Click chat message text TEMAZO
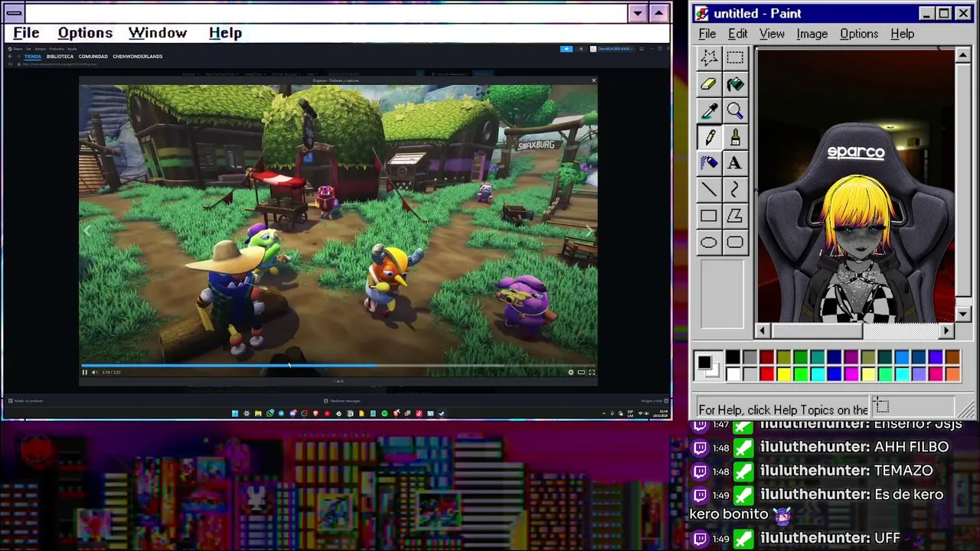The image size is (980, 551). [902, 471]
